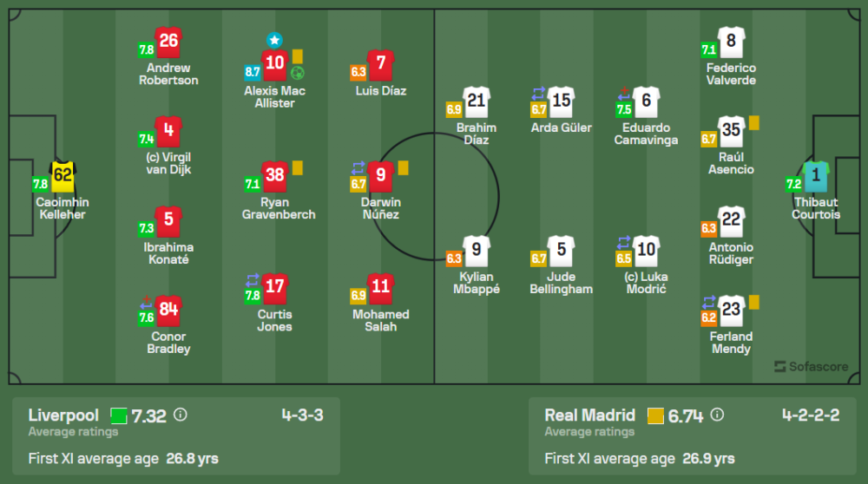The width and height of the screenshot is (868, 484).
Task: Click Andrew Robertson's 7.8 rating badge
Action: (x=146, y=50)
